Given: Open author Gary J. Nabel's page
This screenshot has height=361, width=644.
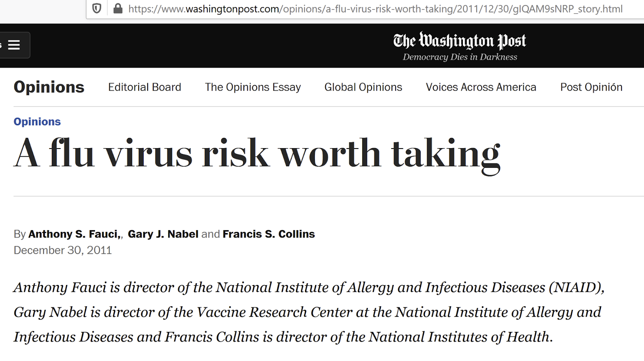Looking at the screenshot, I should click(x=163, y=234).
